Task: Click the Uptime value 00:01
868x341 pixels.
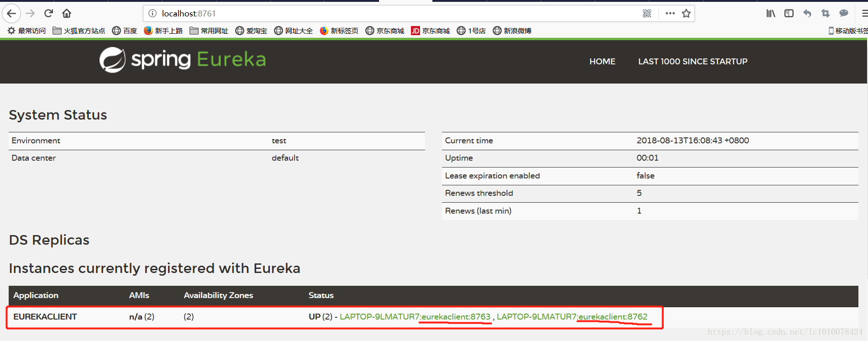Action: [647, 158]
